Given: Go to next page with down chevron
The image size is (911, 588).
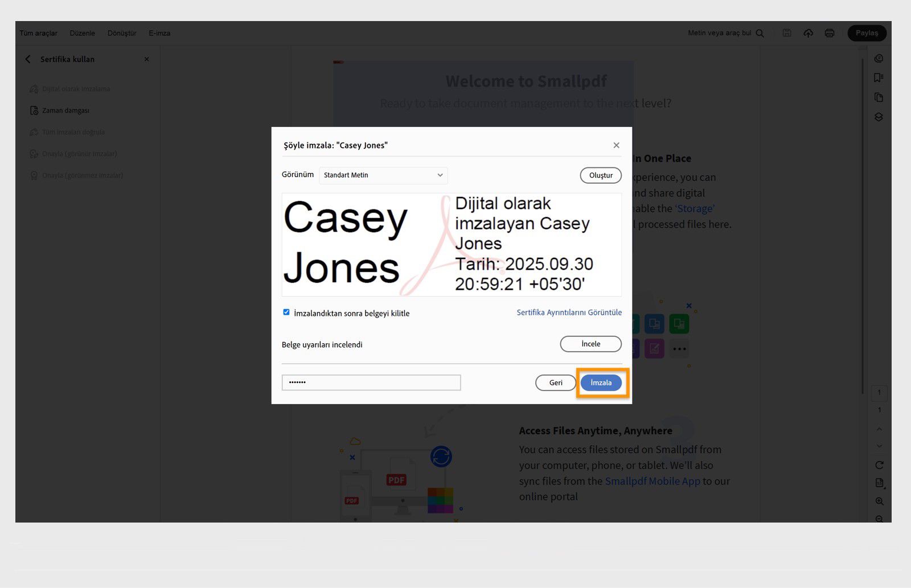Looking at the screenshot, I should click(879, 446).
